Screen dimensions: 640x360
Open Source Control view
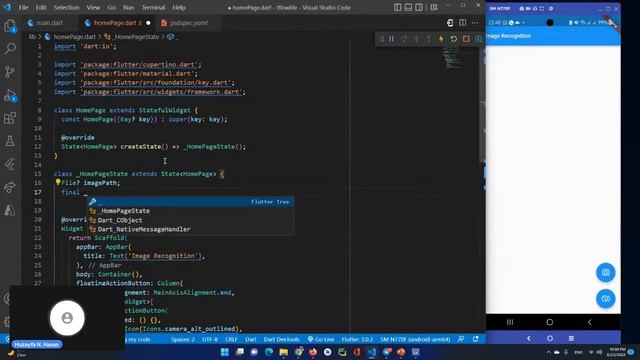point(10,72)
